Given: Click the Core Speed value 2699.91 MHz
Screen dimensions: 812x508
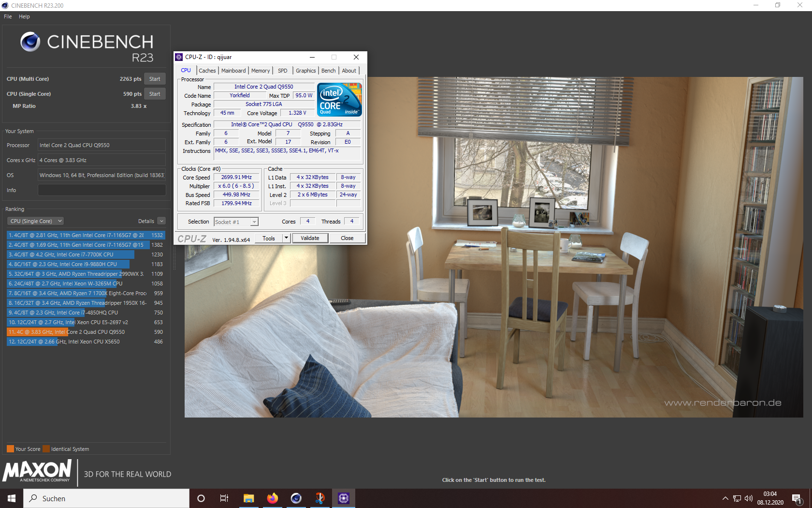Looking at the screenshot, I should [x=236, y=178].
